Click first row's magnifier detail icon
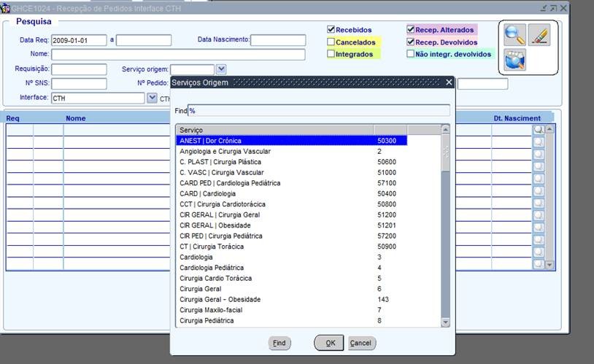Image resolution: width=594 pixels, height=364 pixels. point(538,129)
